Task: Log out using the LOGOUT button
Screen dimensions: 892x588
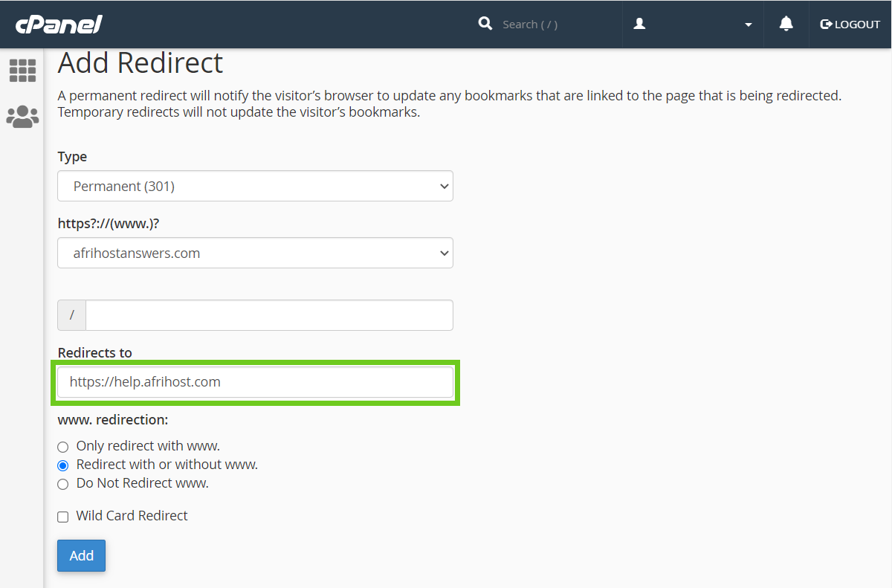Action: 850,25
